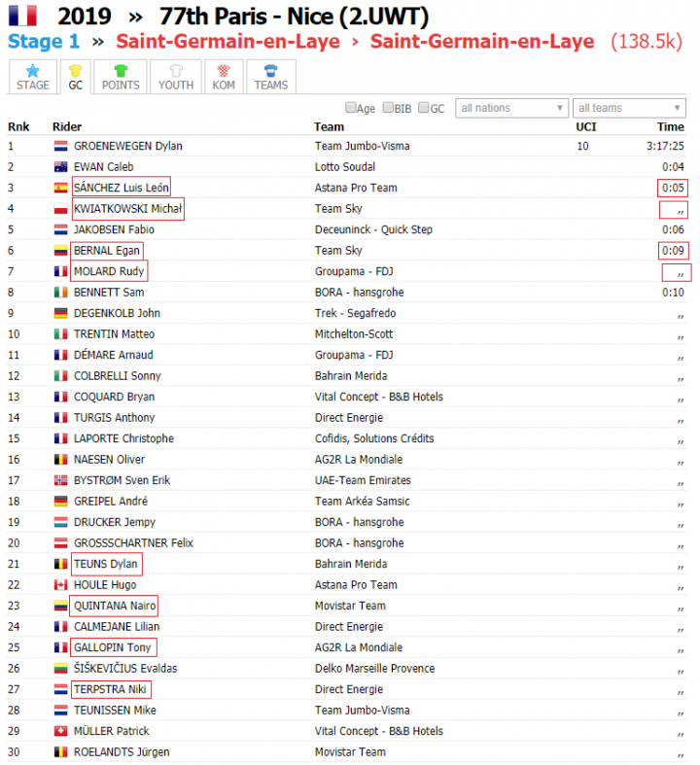Open the Mitchelton-Scott team link
Screen dimensions: 700x765
(354, 334)
